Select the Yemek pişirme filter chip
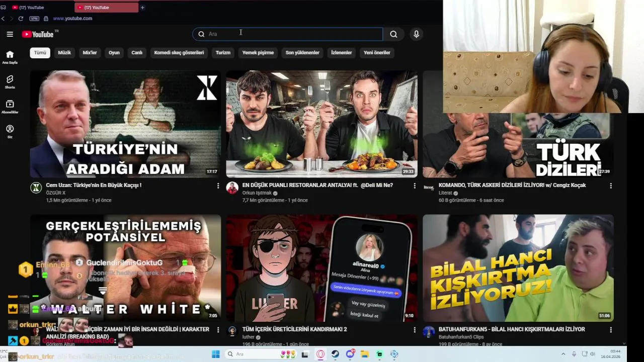 click(258, 53)
